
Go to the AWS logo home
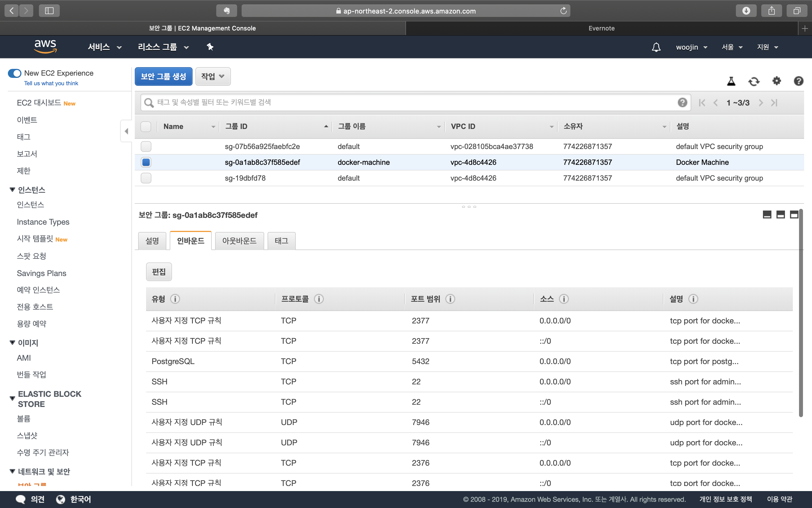tap(45, 47)
